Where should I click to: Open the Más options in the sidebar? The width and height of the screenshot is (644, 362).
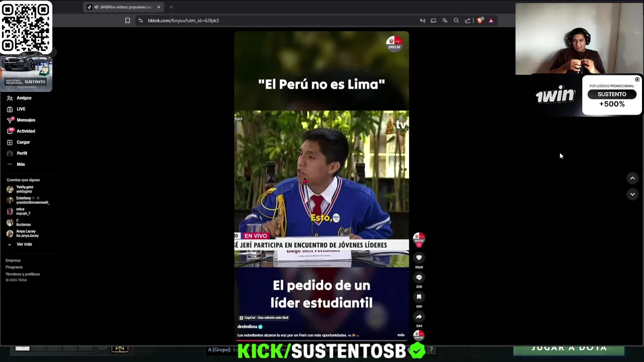pos(21,164)
